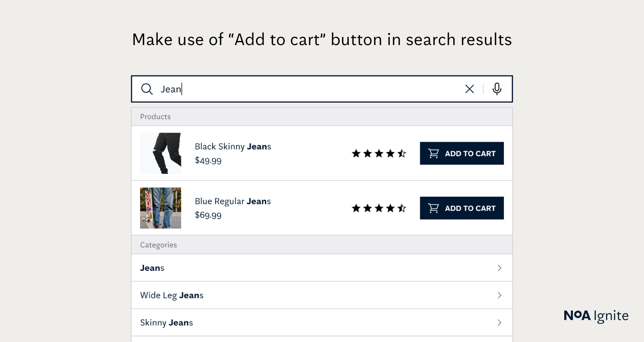Select the Skinny Jeans category
The image size is (644, 342).
coord(167,323)
